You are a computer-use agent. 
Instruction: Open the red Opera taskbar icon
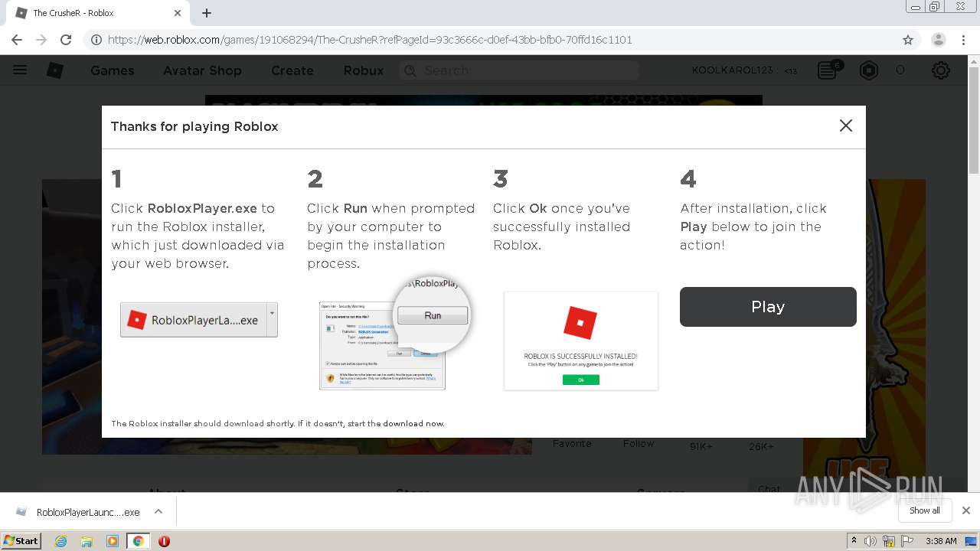(x=164, y=541)
